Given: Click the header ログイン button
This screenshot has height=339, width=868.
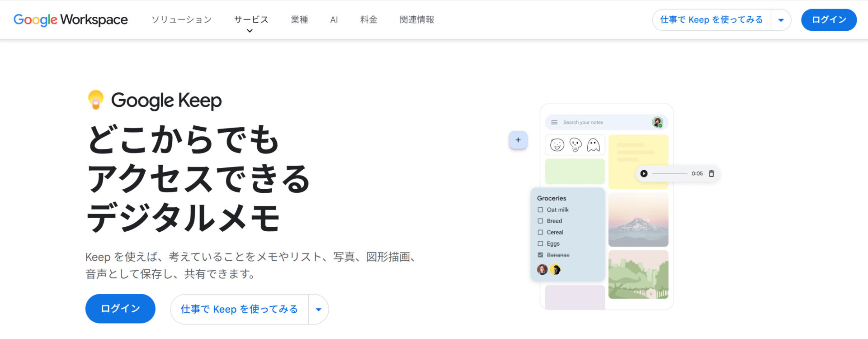Looking at the screenshot, I should tap(829, 20).
